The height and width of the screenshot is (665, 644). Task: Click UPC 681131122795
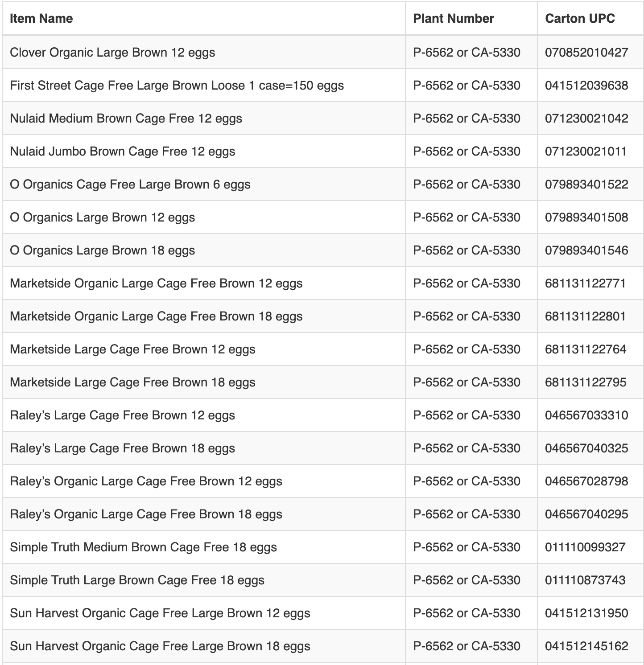click(585, 382)
